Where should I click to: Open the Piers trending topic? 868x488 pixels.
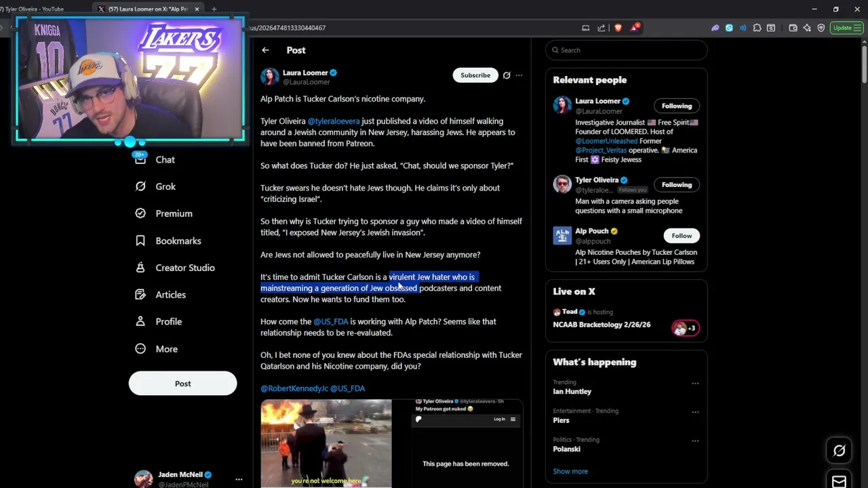[x=561, y=420]
